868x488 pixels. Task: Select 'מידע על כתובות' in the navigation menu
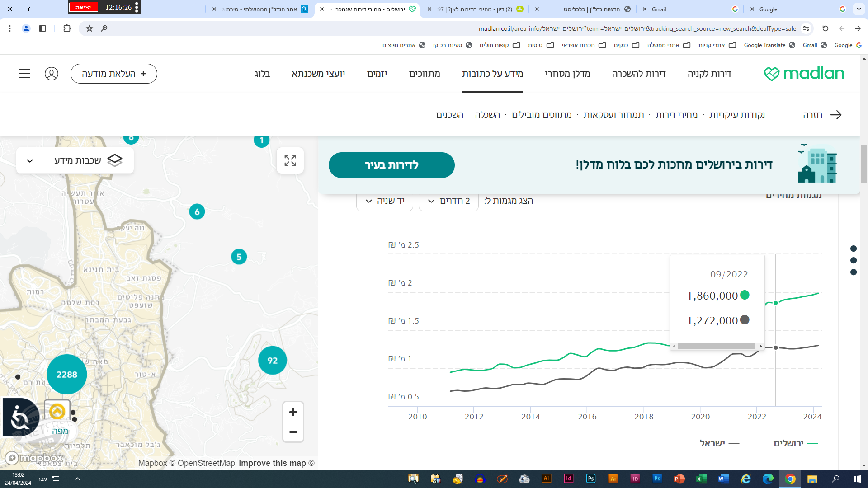pyautogui.click(x=492, y=74)
